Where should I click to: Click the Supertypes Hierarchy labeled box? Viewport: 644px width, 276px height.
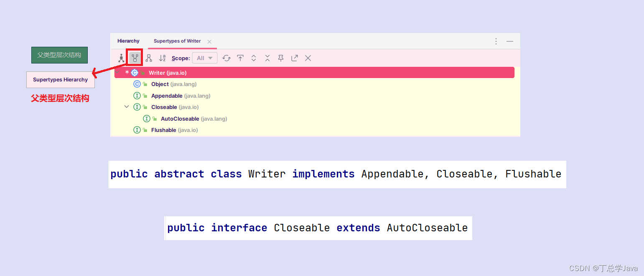pyautogui.click(x=60, y=80)
